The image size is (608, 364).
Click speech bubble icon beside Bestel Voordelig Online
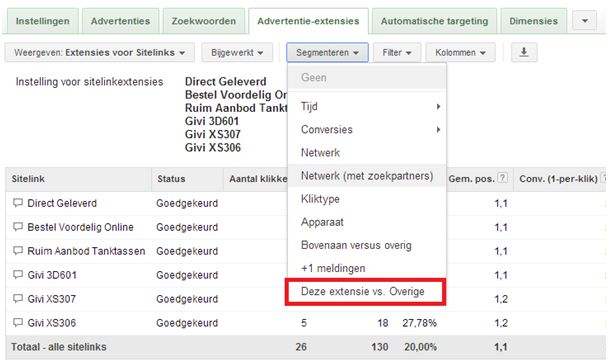pyautogui.click(x=18, y=227)
